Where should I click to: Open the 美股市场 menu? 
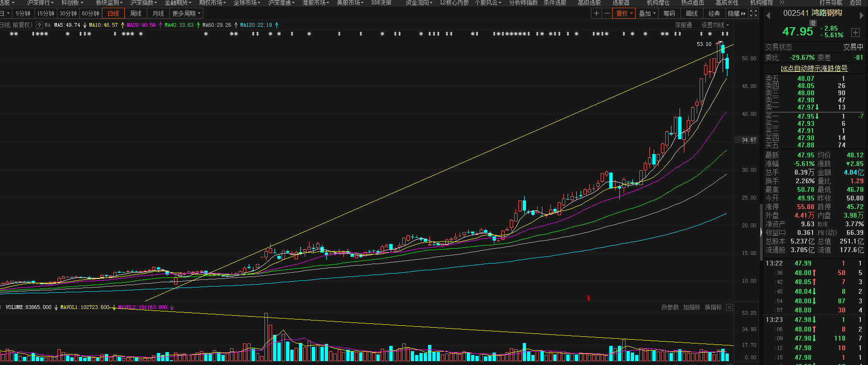click(x=350, y=3)
